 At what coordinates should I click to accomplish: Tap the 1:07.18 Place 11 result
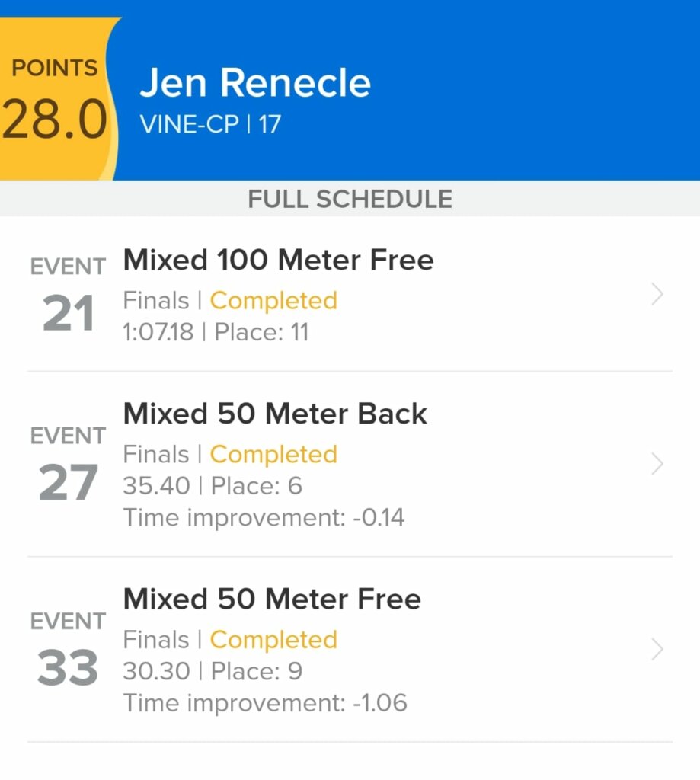click(216, 332)
